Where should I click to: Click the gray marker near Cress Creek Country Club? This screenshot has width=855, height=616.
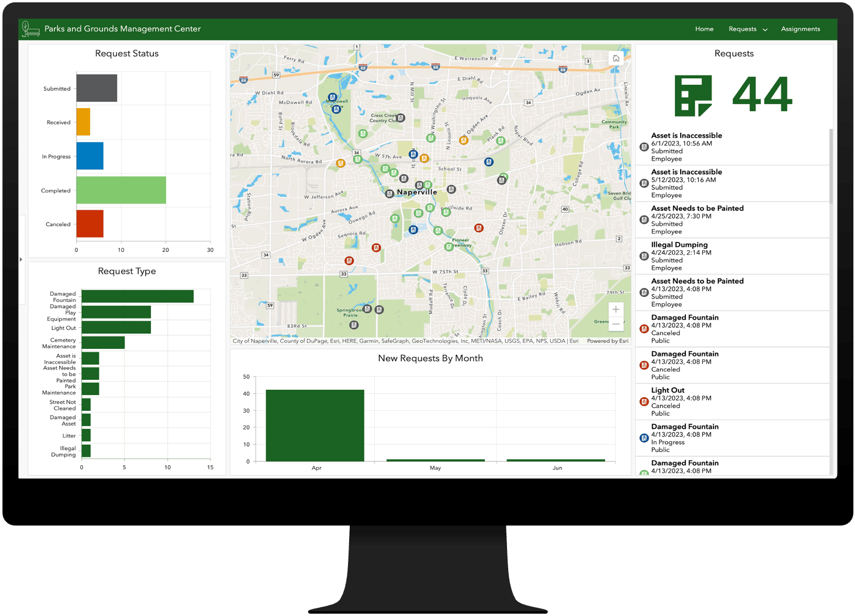(x=399, y=117)
